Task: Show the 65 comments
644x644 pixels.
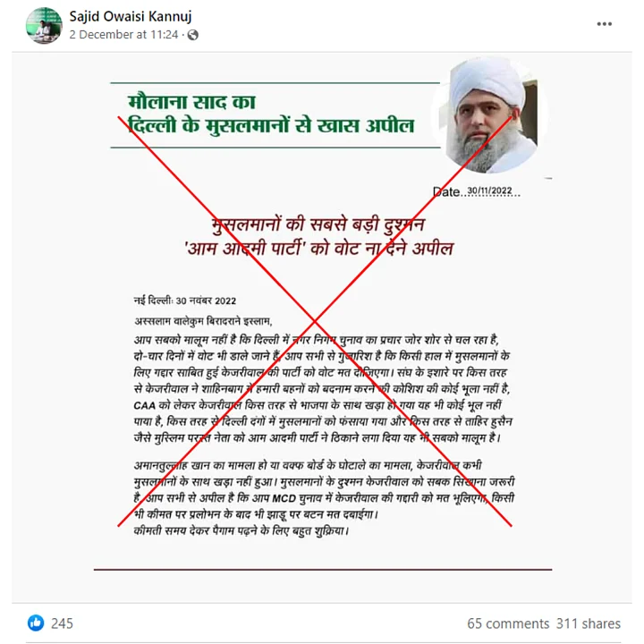Action: tap(508, 623)
